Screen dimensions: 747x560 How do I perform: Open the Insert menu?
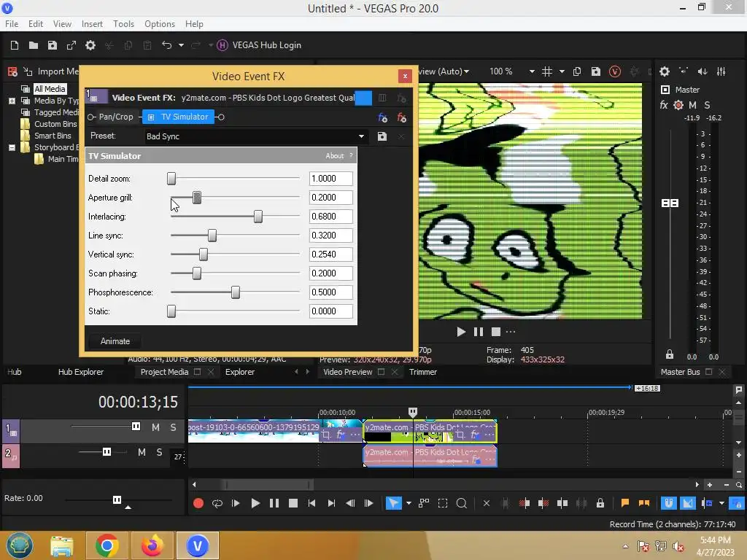click(92, 24)
